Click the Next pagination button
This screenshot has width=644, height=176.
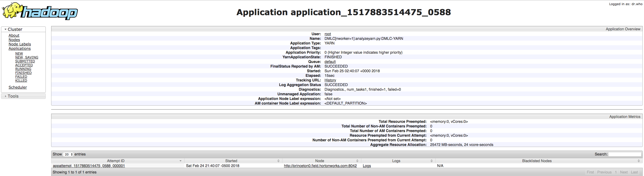pos(624,172)
